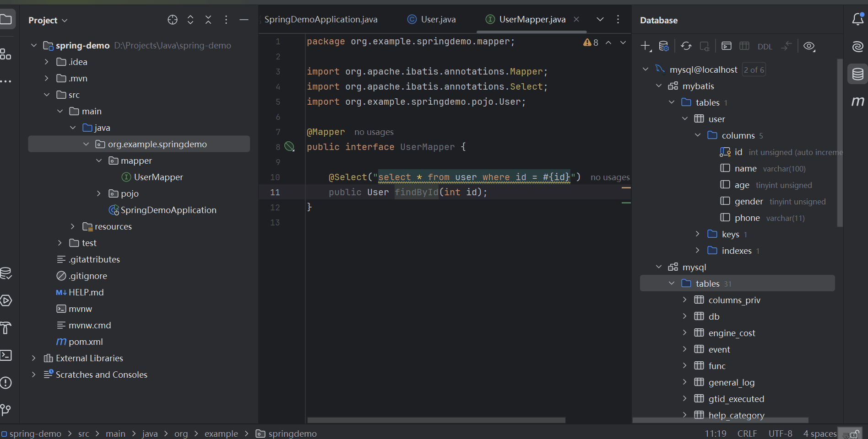Image resolution: width=868 pixels, height=439 pixels.
Task: Collapse the src folder
Action: pyautogui.click(x=46, y=95)
